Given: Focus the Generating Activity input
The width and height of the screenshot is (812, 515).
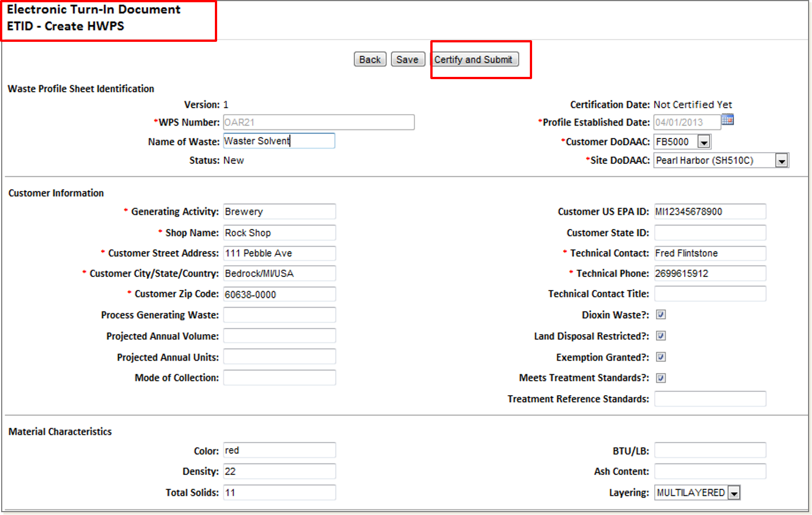Looking at the screenshot, I should click(x=279, y=211).
